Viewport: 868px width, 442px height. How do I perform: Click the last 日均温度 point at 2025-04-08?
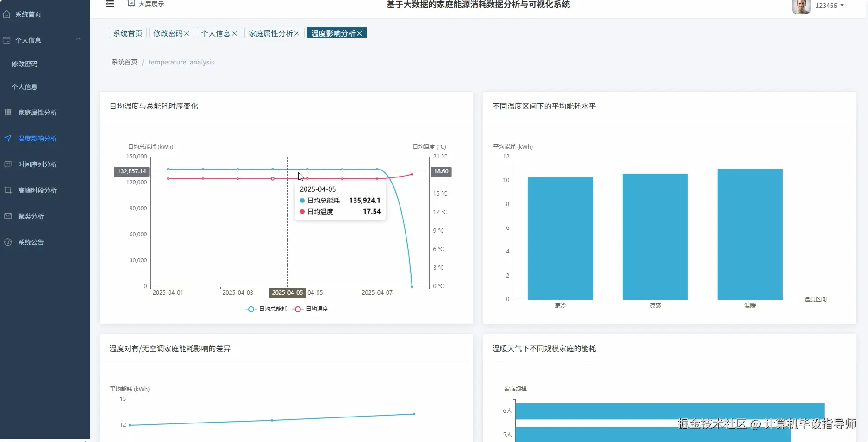click(412, 174)
